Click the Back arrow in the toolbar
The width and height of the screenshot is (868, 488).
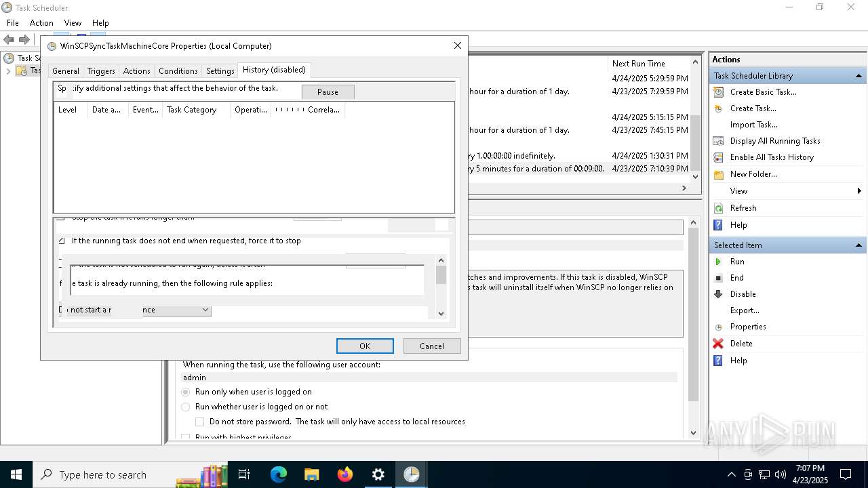coord(9,39)
